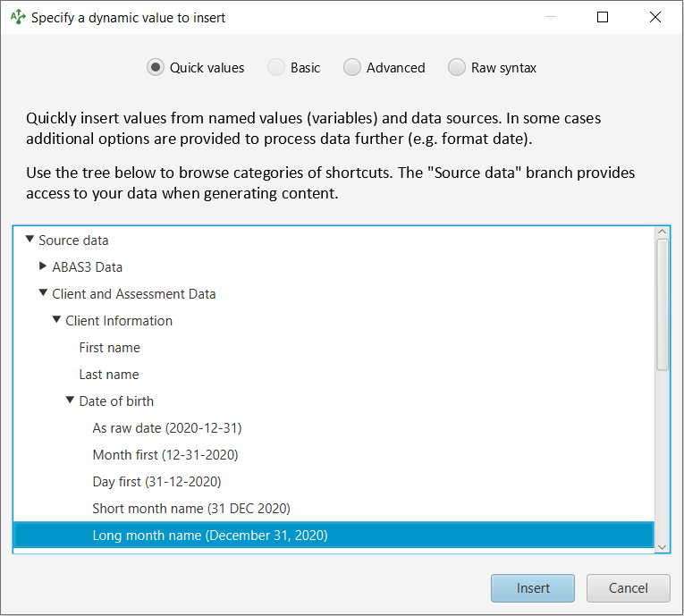This screenshot has width=684, height=616.
Task: Expand the ABAS3 Data node
Action: tap(43, 266)
